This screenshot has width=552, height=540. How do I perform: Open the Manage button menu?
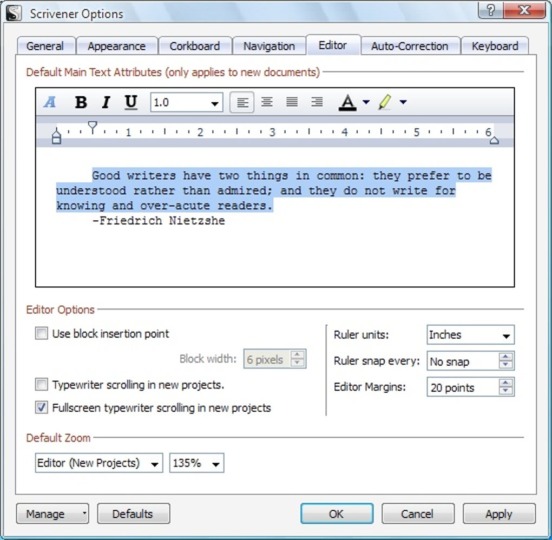click(52, 514)
